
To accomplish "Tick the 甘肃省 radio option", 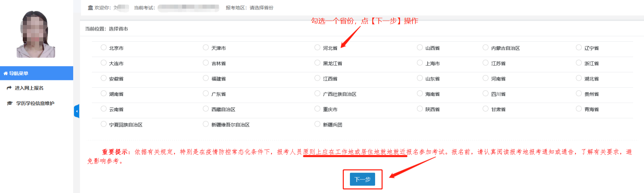I will [485, 109].
